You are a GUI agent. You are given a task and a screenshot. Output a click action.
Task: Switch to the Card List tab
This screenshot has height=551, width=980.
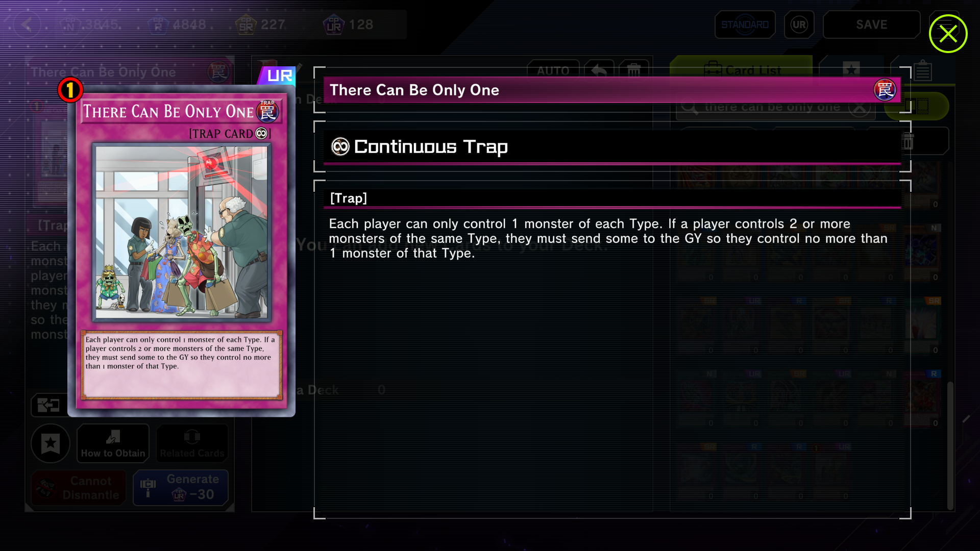[741, 70]
